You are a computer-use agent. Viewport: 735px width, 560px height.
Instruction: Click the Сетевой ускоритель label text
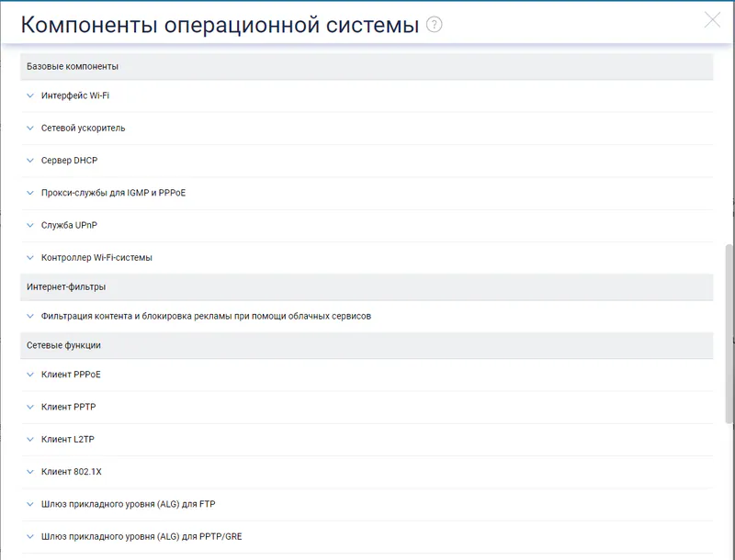[x=83, y=128]
